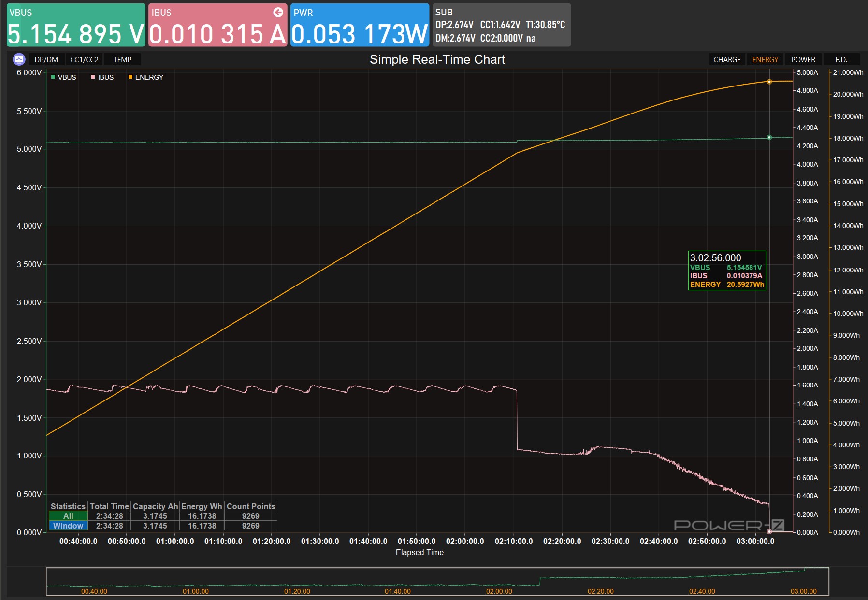Click the 00:40:00.0 time axis tick label
The image size is (868, 600).
coord(78,541)
